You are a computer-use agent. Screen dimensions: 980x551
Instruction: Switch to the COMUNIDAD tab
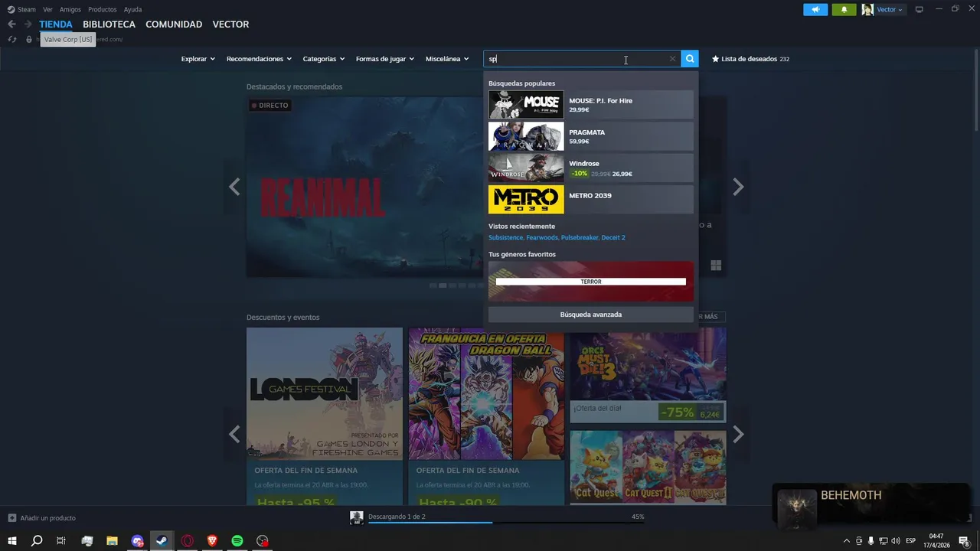(174, 24)
